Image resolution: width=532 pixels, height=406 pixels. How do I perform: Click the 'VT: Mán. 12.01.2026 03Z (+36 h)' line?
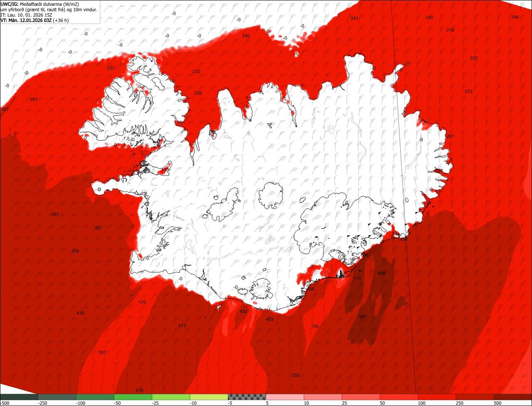pos(34,20)
